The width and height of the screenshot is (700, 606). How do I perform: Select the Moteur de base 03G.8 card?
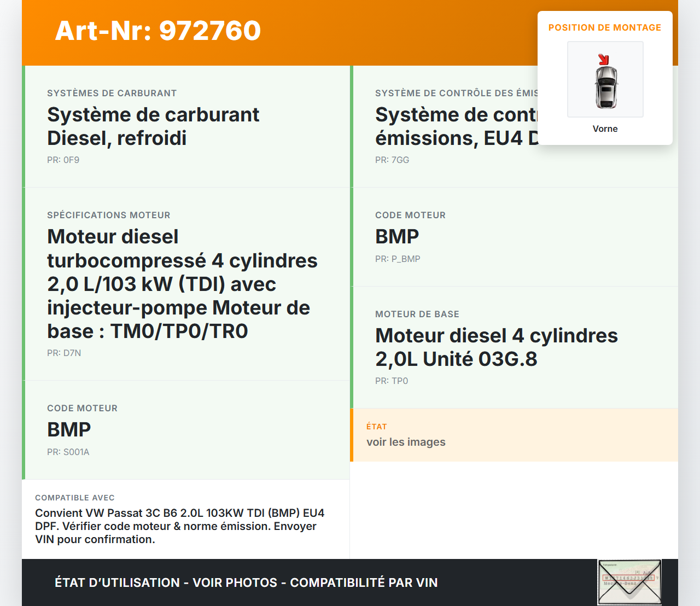(x=496, y=347)
